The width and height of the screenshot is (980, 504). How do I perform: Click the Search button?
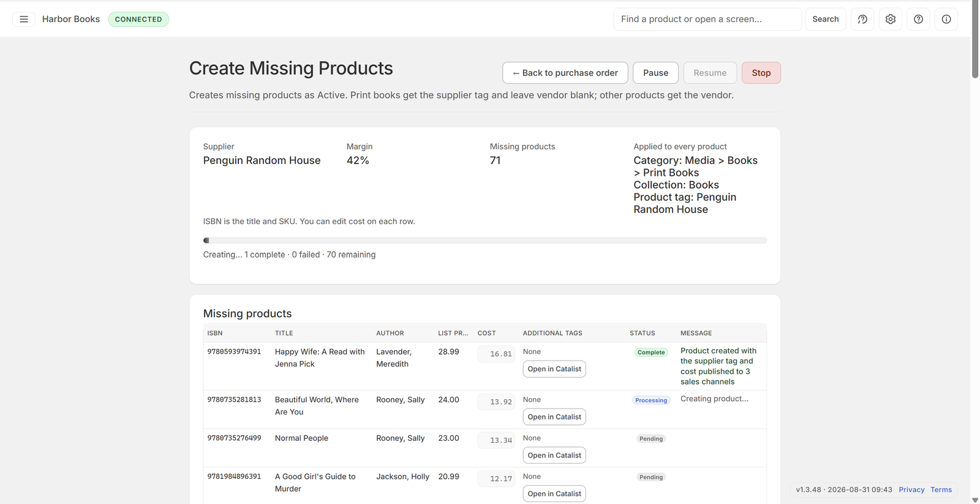point(826,19)
